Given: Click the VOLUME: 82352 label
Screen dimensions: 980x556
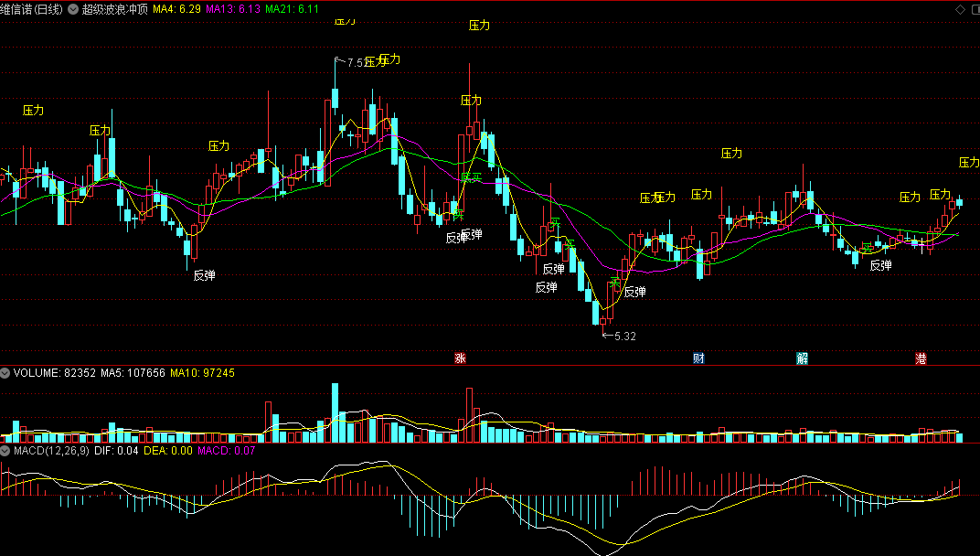Looking at the screenshot, I should click(x=54, y=373).
